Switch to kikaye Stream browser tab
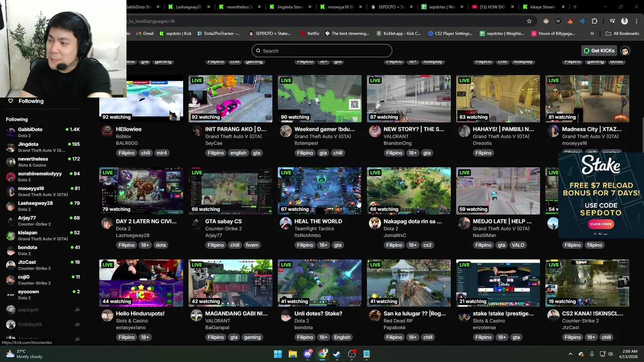 tap(542, 7)
